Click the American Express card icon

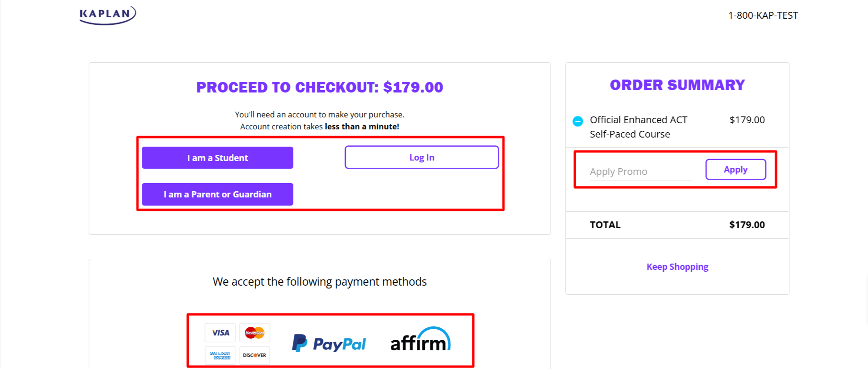click(220, 355)
